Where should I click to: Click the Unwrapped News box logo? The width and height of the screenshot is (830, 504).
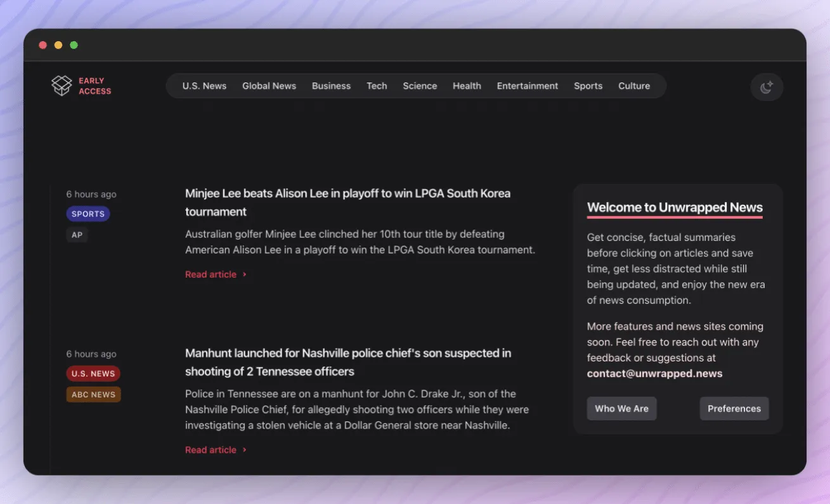[x=62, y=86]
